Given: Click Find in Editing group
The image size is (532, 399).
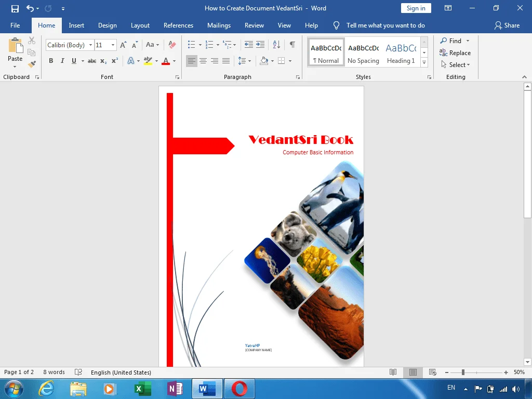Looking at the screenshot, I should tap(451, 41).
